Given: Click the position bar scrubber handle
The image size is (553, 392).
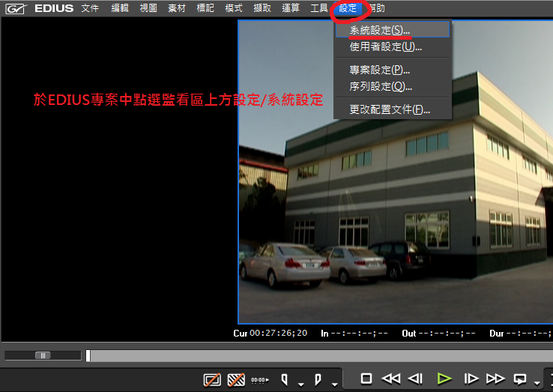Looking at the screenshot, I should click(88, 356).
